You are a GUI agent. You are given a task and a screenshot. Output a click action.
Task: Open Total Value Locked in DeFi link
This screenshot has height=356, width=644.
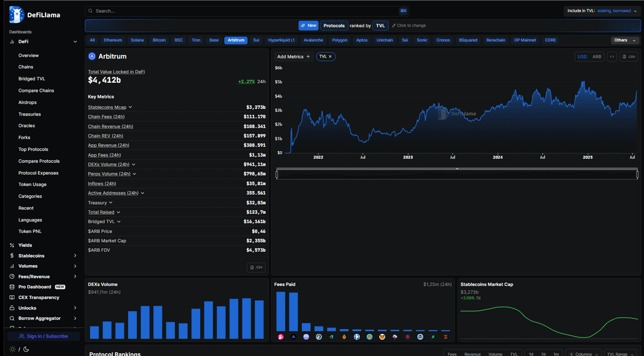[116, 71]
